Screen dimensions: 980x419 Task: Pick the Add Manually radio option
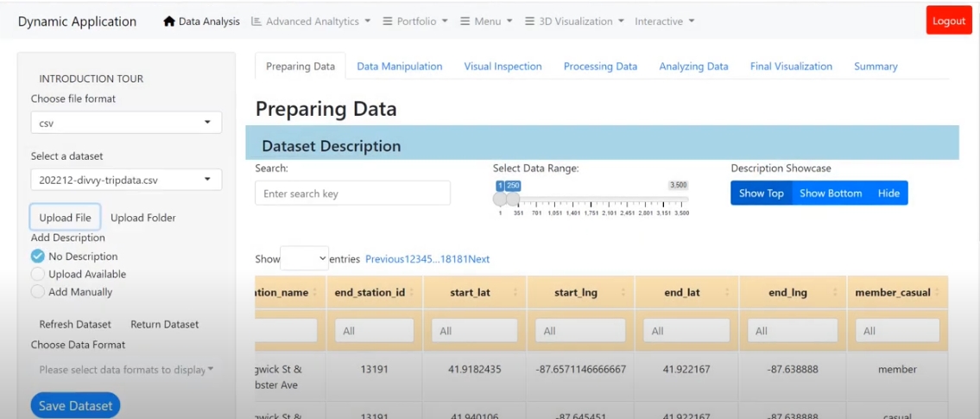(38, 291)
